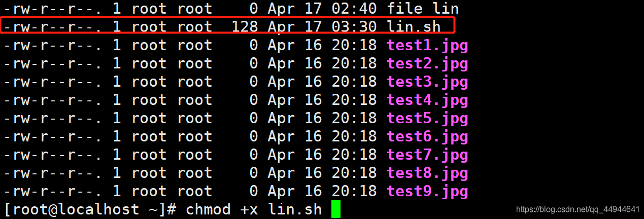This screenshot has width=644, height=219.
Task: Select the file_lin filename text
Action: click(423, 8)
